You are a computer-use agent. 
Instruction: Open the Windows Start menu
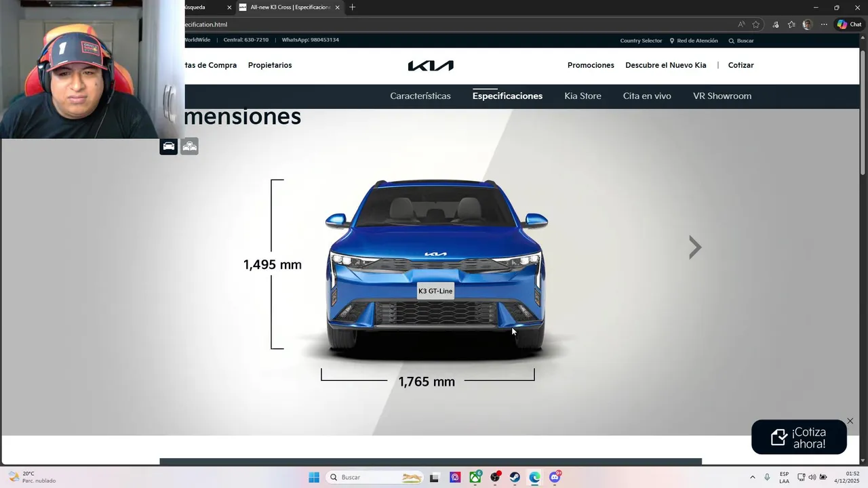pos(314,477)
